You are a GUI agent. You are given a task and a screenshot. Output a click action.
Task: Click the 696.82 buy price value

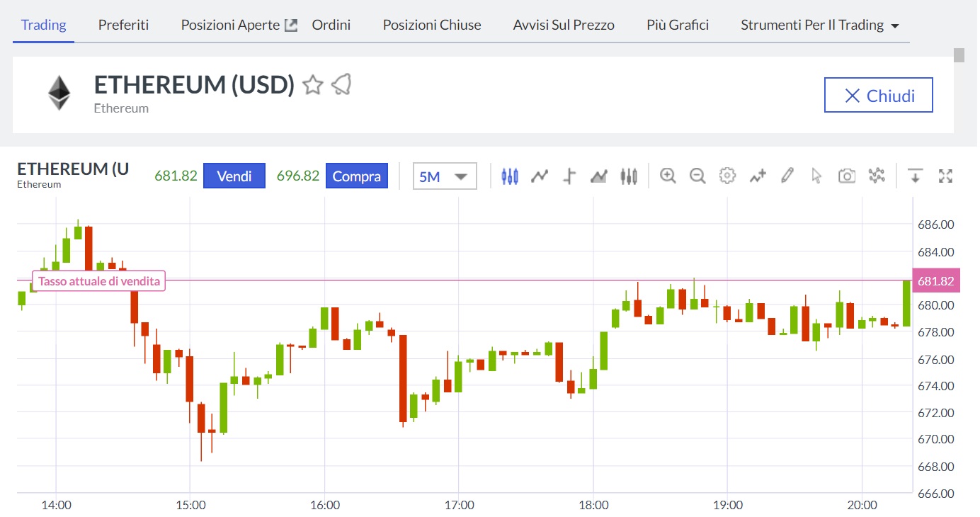pyautogui.click(x=298, y=176)
